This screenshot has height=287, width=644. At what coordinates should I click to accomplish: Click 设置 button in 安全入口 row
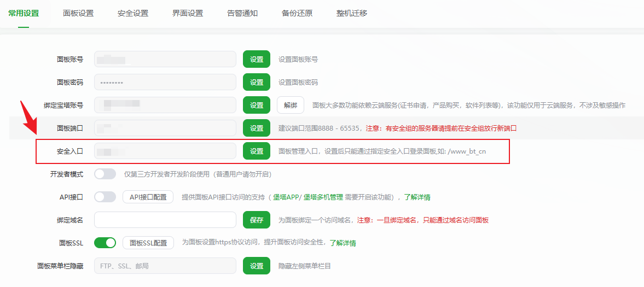click(x=257, y=151)
